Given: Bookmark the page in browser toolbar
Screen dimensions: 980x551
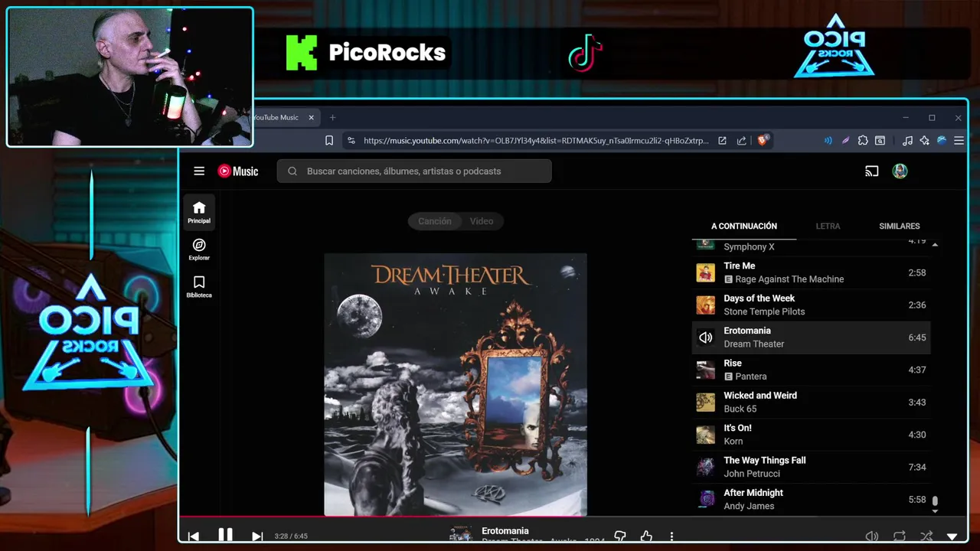Looking at the screenshot, I should (x=329, y=141).
